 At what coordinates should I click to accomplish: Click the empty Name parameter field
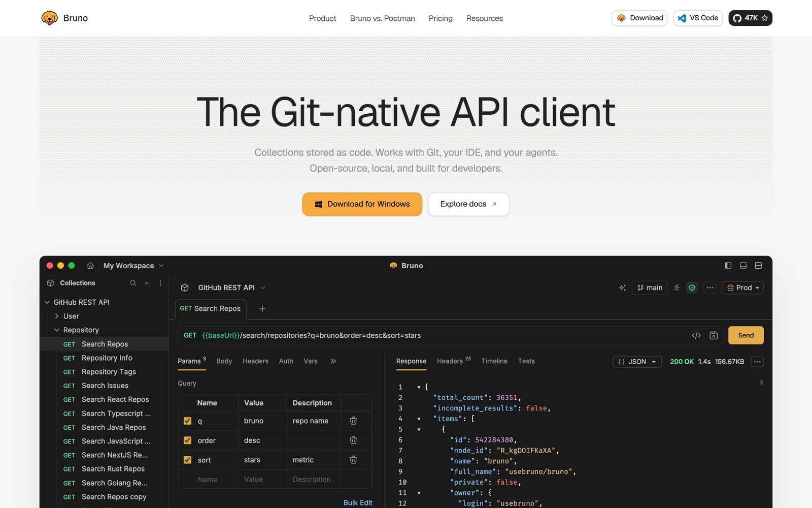pyautogui.click(x=208, y=480)
